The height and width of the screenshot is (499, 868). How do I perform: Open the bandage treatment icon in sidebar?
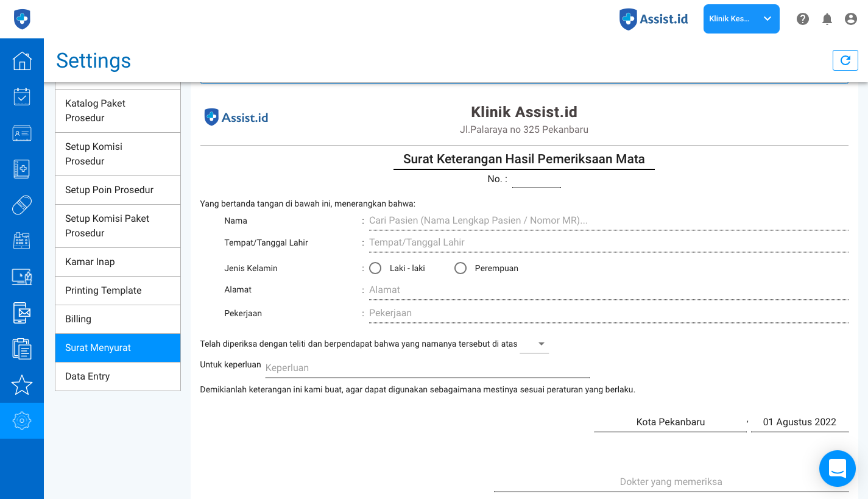pyautogui.click(x=22, y=205)
